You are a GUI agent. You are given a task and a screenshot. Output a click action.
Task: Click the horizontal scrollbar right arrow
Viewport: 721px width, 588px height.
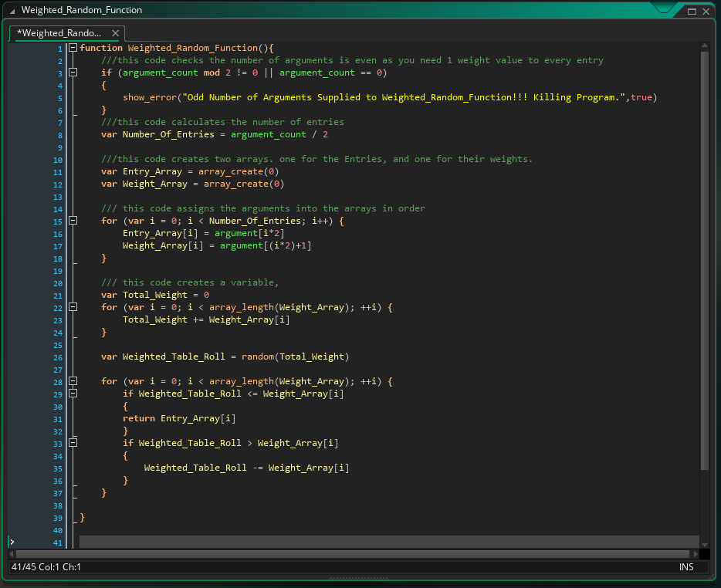coord(694,554)
